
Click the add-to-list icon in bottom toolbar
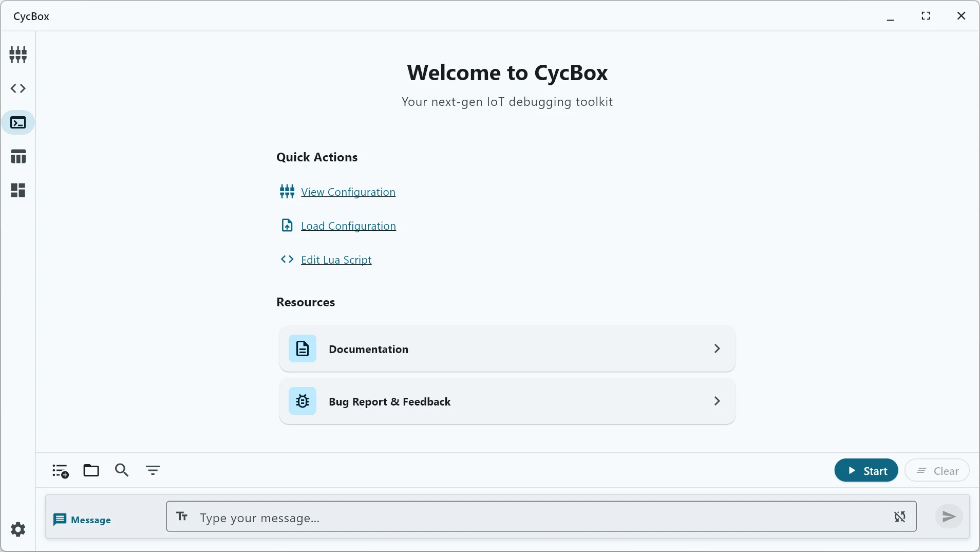pos(61,470)
